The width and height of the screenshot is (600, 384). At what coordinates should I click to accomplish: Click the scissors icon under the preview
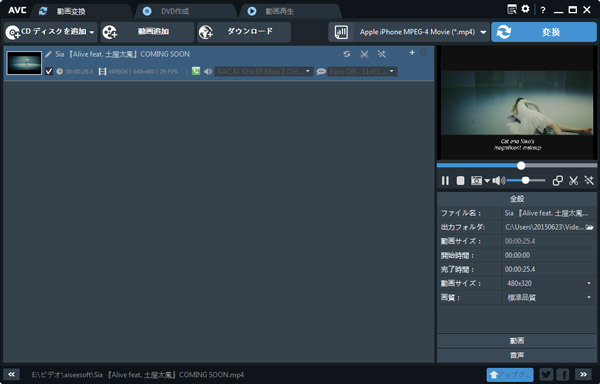click(573, 181)
